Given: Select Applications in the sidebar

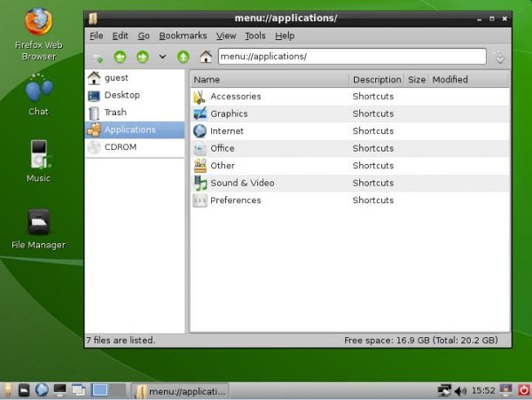Looking at the screenshot, I should tap(135, 130).
